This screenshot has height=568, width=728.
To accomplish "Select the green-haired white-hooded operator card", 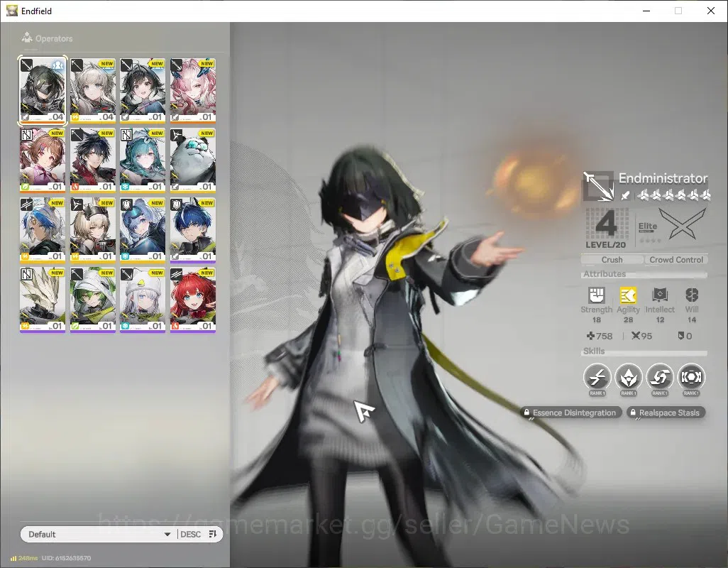I will [x=92, y=300].
